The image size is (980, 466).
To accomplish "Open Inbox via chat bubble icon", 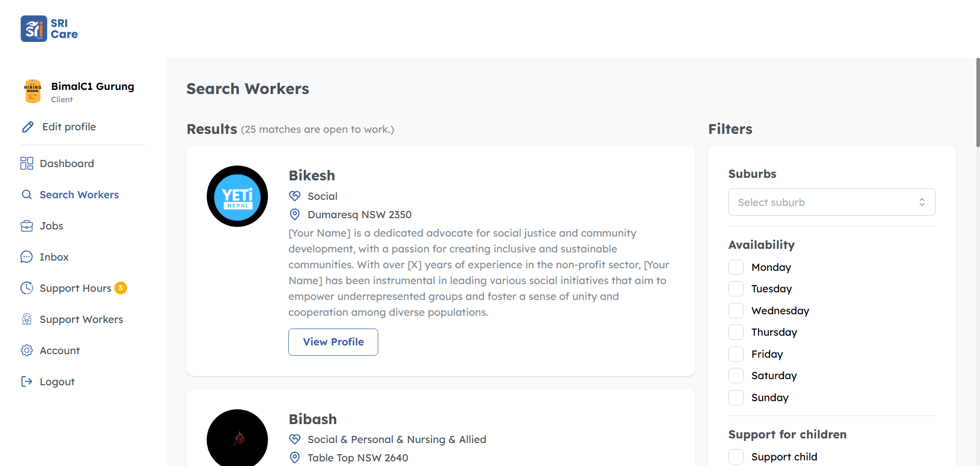I will (27, 257).
